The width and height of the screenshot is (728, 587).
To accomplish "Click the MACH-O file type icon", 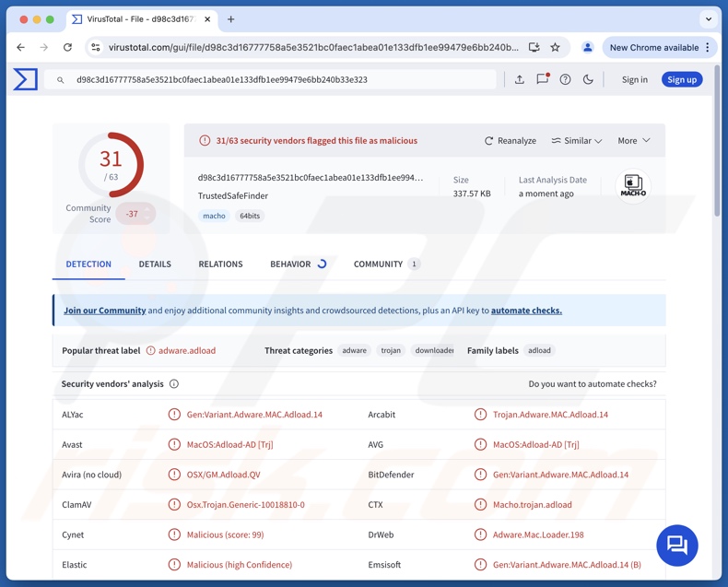I will pos(633,186).
